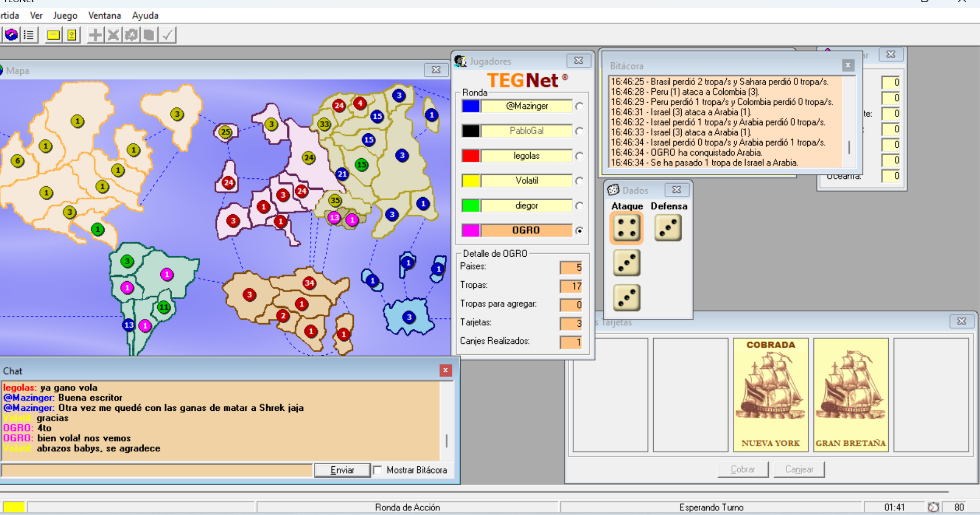This screenshot has width=980, height=515.
Task: Click the checkmark toolbar icon
Action: pyautogui.click(x=167, y=35)
